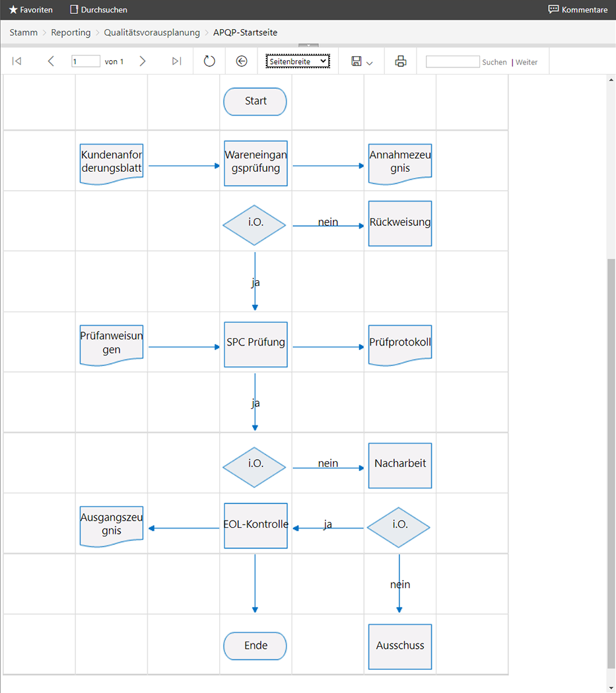The width and height of the screenshot is (616, 693).
Task: Open the Seitenbreite zoom dropdown
Action: pos(298,61)
